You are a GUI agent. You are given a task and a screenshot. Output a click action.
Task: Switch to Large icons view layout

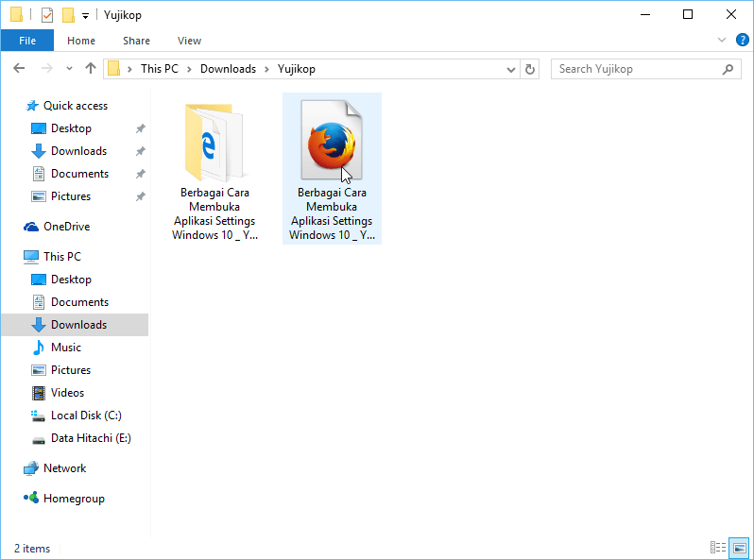pos(739,548)
